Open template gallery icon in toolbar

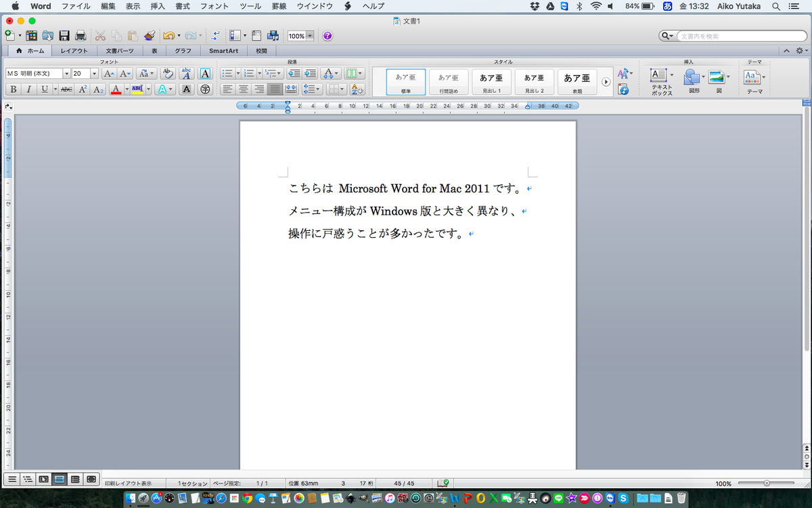tap(31, 35)
